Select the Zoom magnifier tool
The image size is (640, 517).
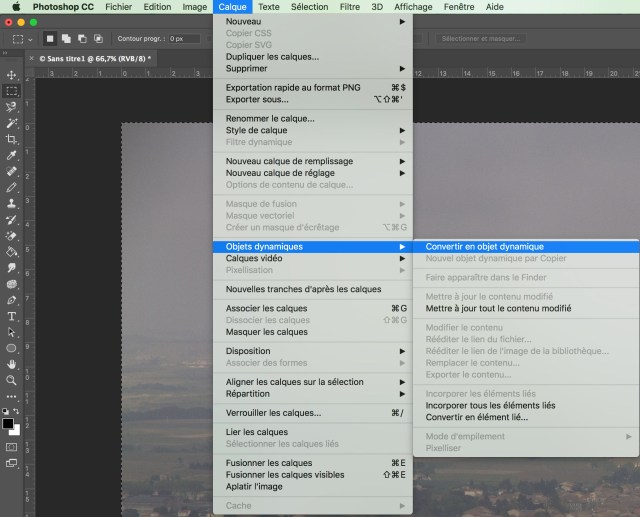click(x=12, y=380)
